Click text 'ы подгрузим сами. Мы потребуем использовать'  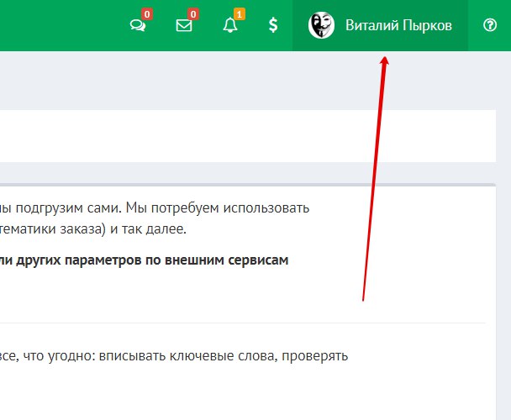pos(155,207)
